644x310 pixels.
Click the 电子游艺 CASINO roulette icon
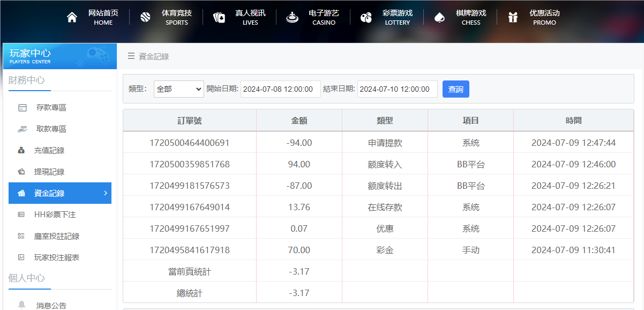[292, 17]
